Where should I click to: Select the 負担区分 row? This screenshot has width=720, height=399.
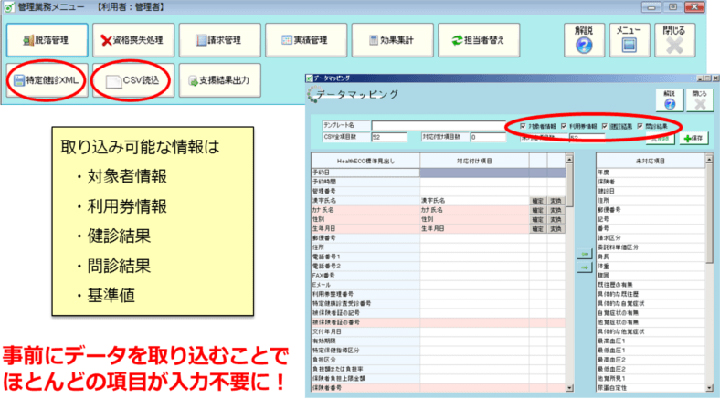click(x=439, y=360)
